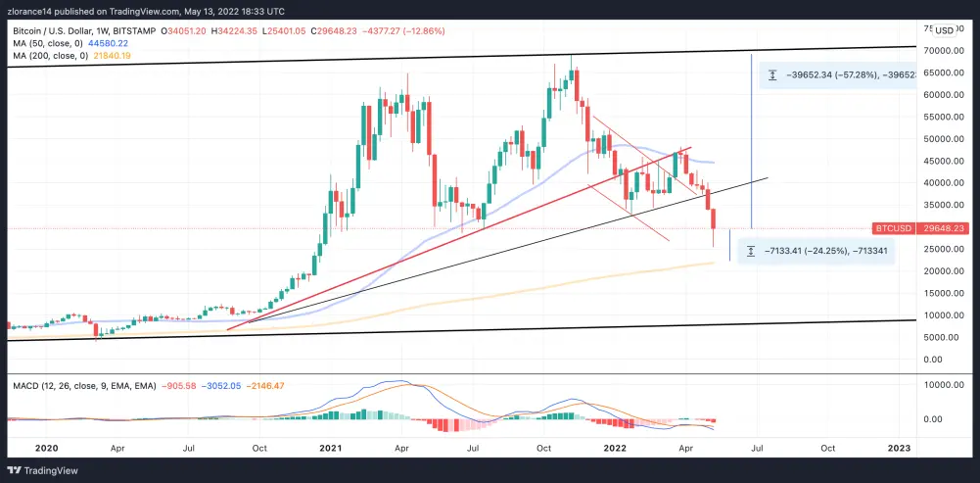Click the MACD (12, 26, close, 9, EMA, EMA) legend

[x=83, y=386]
